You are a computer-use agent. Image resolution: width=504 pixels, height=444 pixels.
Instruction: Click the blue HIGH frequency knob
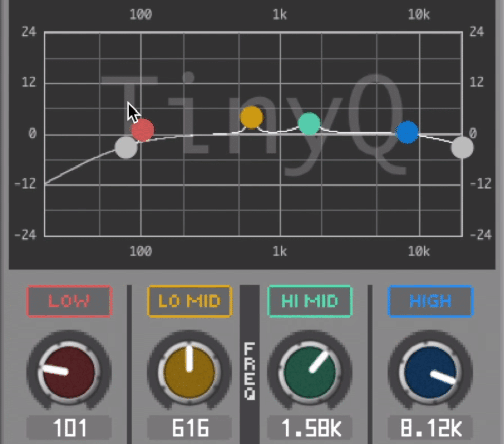click(x=430, y=373)
